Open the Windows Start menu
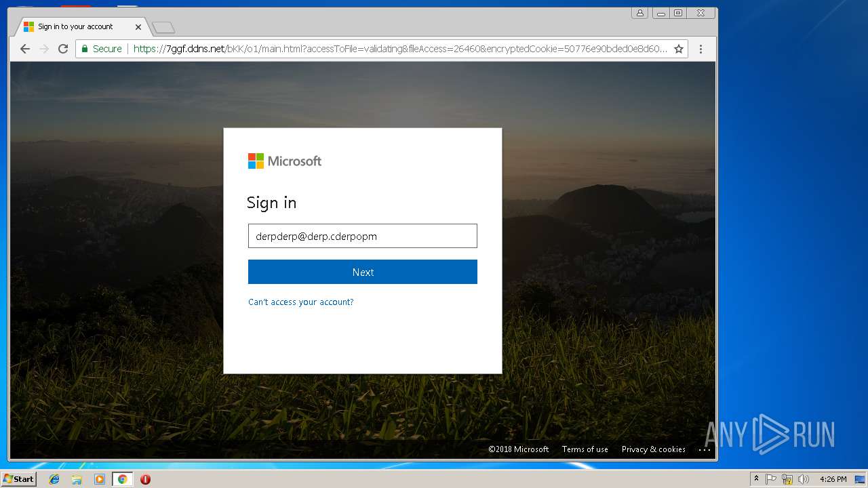The image size is (868, 488). (x=19, y=479)
